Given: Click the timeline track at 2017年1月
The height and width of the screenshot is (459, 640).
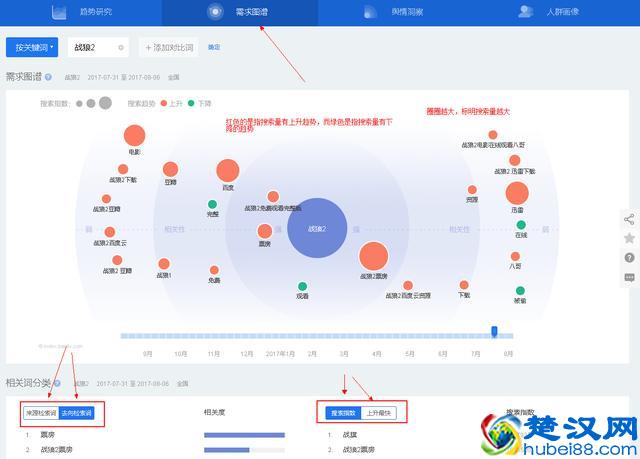Looking at the screenshot, I should pos(280,336).
